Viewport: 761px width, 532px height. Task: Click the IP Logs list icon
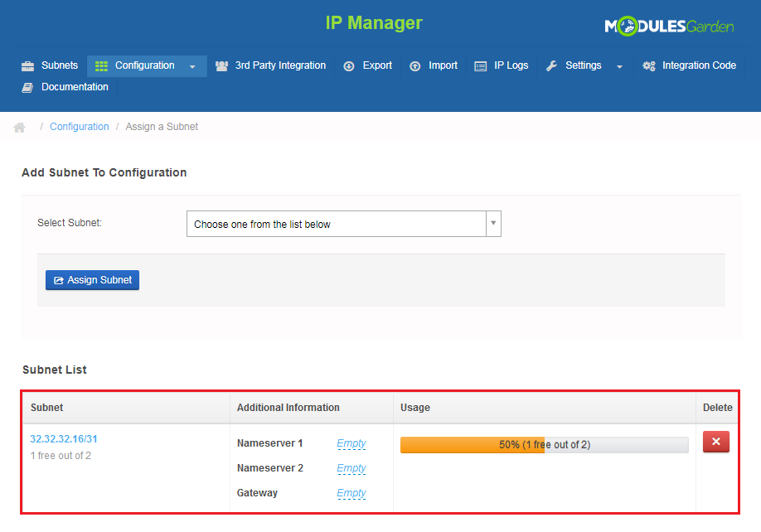point(481,66)
